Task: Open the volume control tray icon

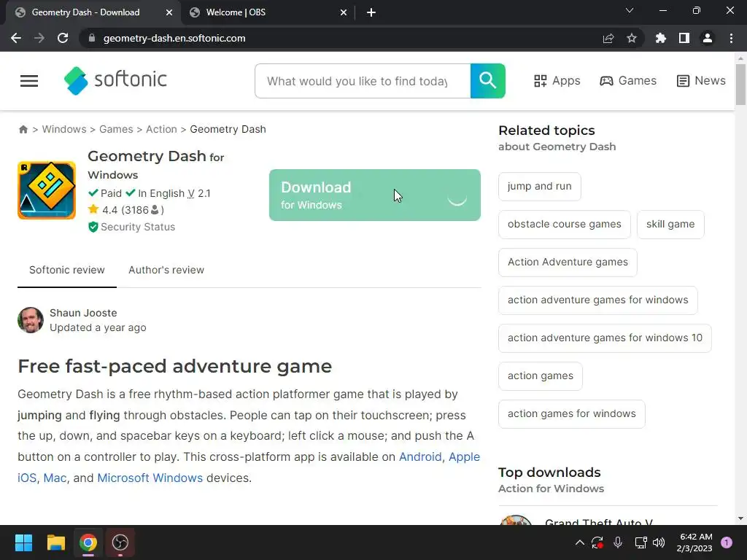Action: point(659,542)
